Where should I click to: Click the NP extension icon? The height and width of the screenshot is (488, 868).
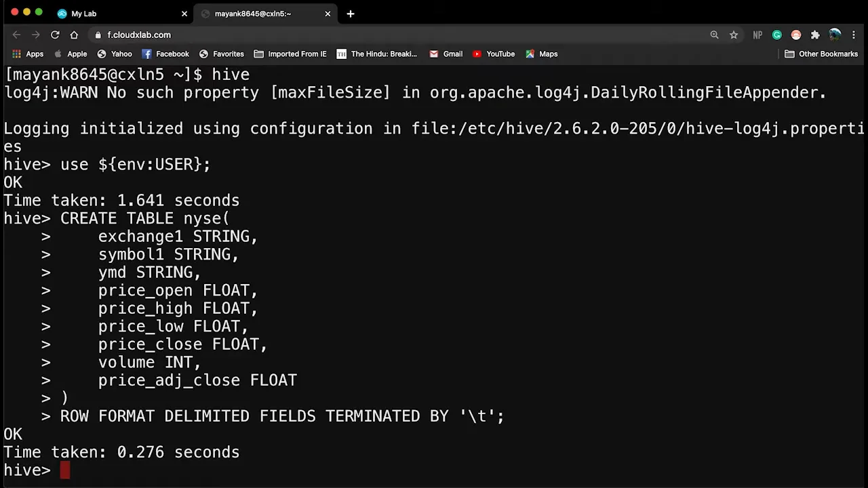pos(757,35)
